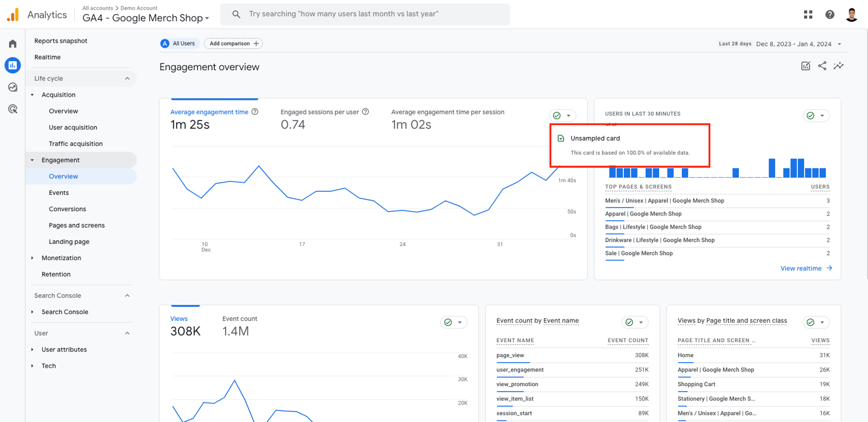Screen dimensions: 868x422
Task: Open the Advertising icon in left rail
Action: click(x=12, y=109)
